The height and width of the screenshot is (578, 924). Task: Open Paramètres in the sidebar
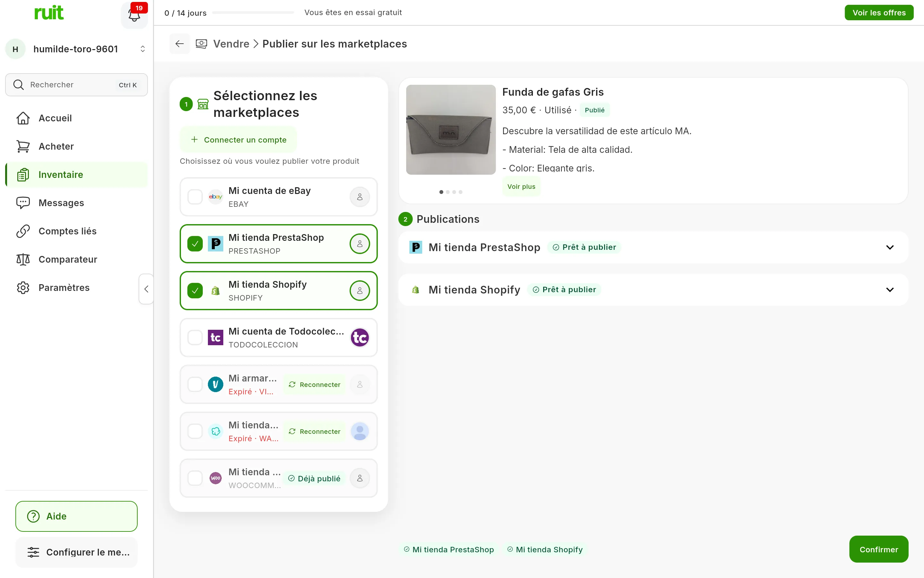click(x=76, y=288)
